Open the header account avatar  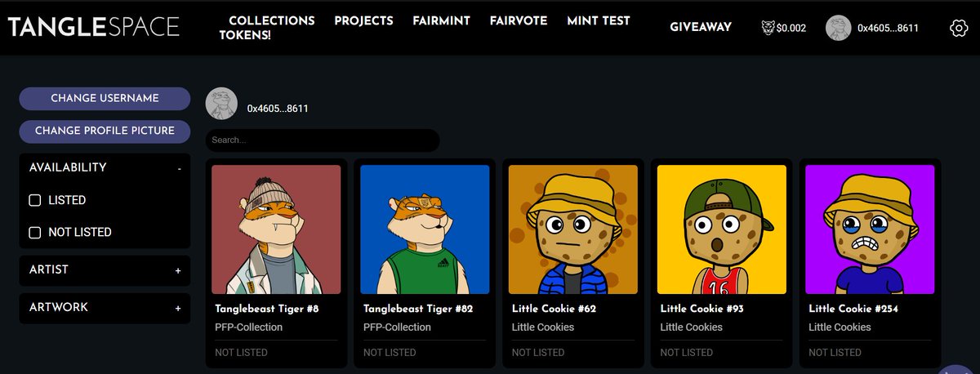(839, 28)
